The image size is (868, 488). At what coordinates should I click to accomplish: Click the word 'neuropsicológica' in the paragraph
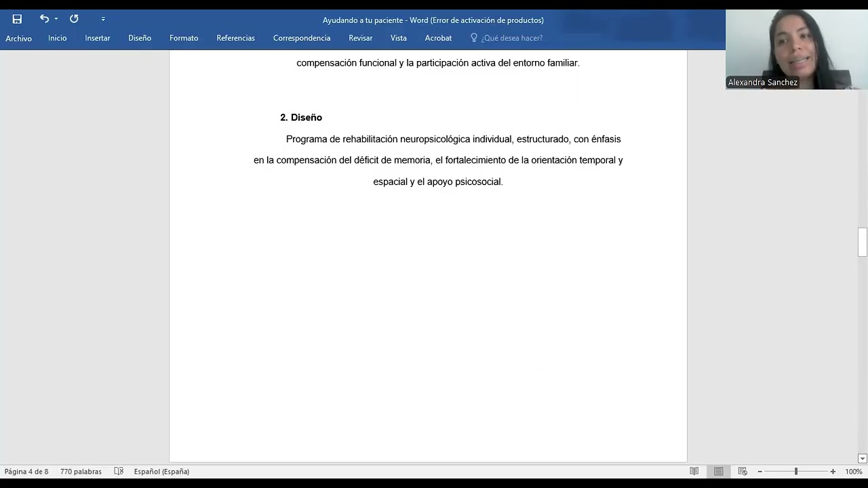[x=435, y=139]
